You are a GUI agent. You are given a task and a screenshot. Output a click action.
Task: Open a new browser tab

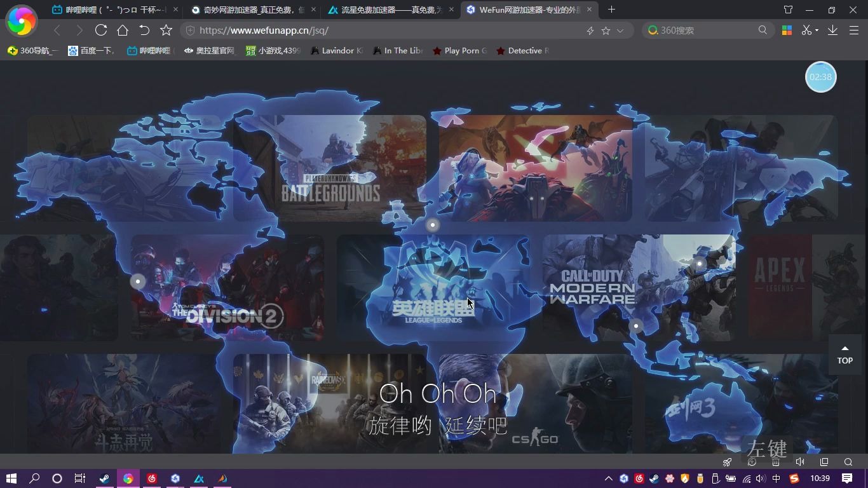click(x=611, y=10)
